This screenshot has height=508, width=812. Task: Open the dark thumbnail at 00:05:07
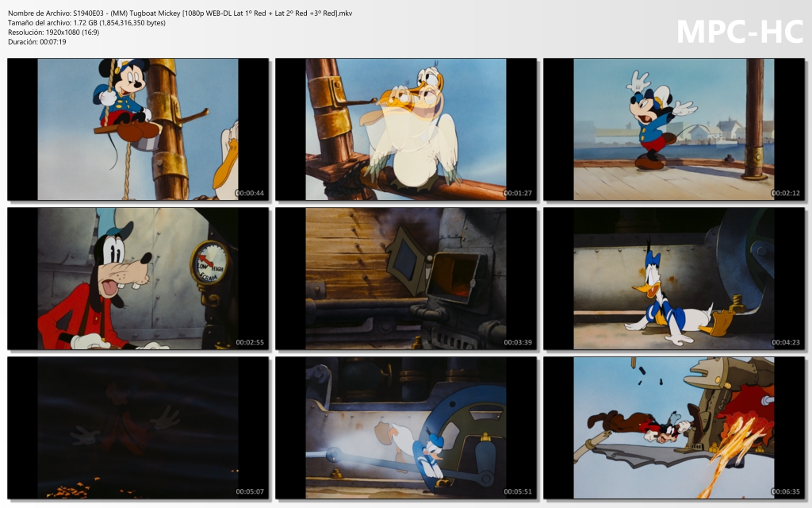[x=138, y=428]
